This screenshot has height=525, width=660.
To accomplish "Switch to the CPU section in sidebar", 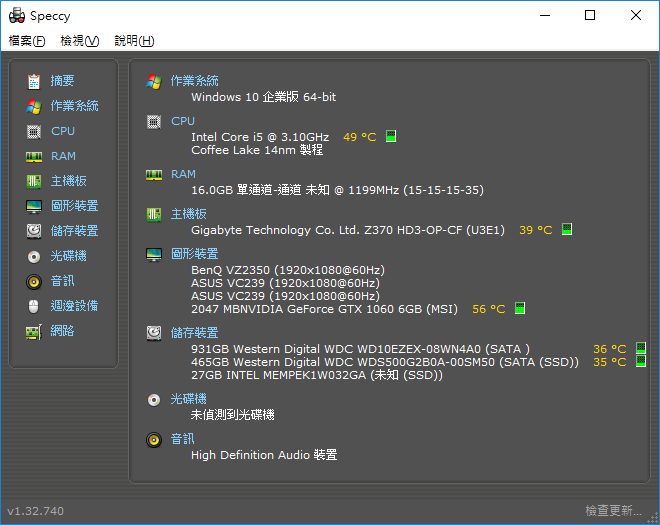I will coord(63,131).
